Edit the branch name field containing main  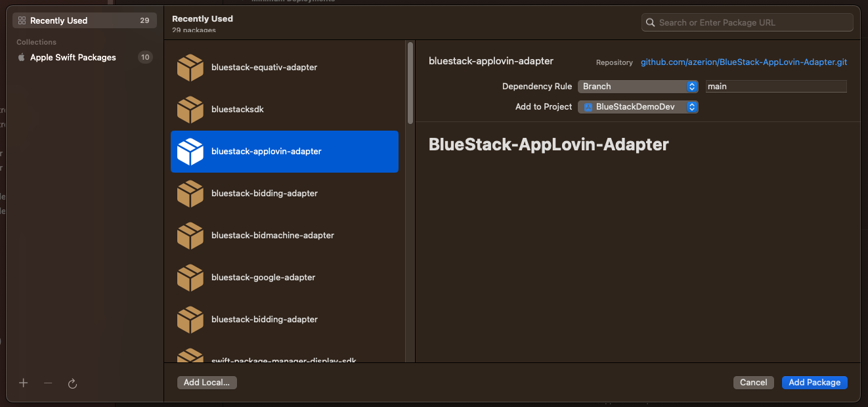coord(776,86)
